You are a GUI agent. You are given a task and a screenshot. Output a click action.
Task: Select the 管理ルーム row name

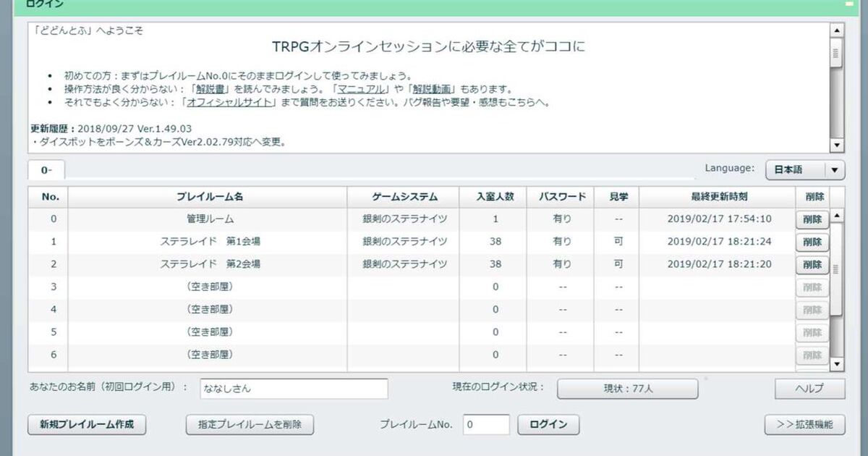click(210, 219)
